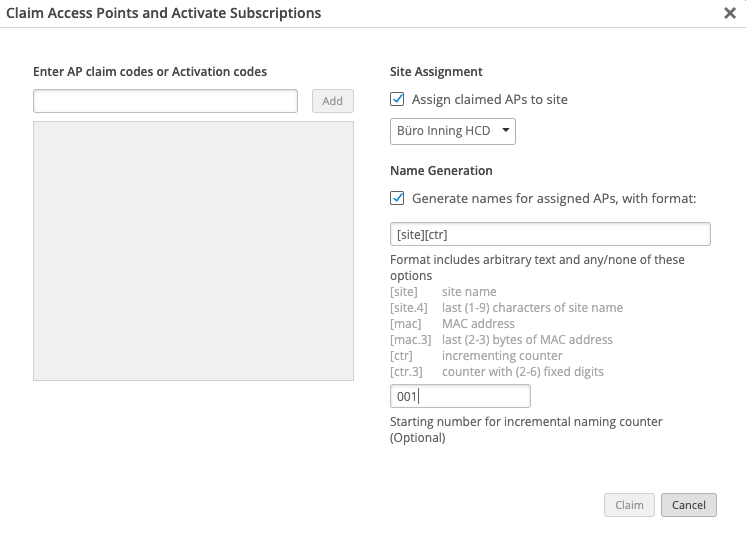Click the [mac.3] format option text

tap(409, 340)
